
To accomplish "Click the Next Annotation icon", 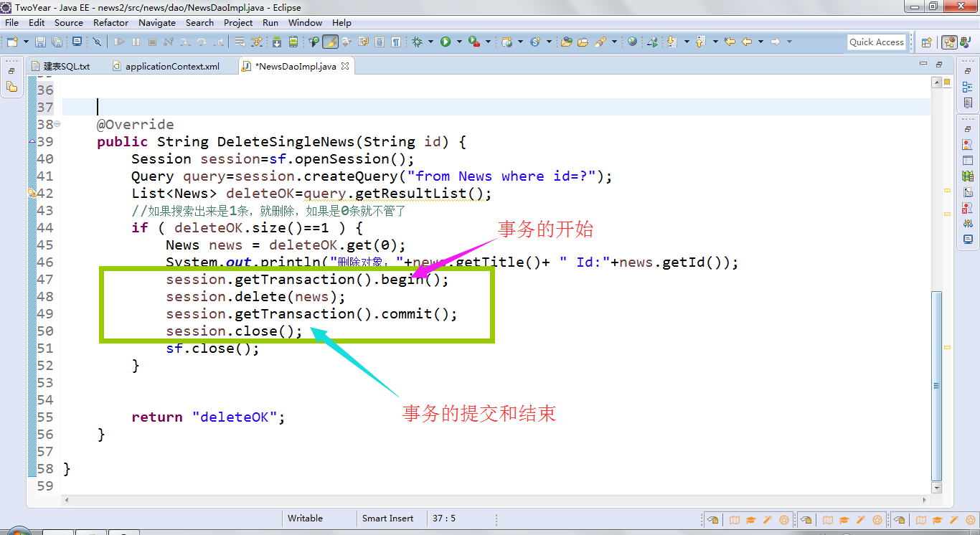I will 672,42.
